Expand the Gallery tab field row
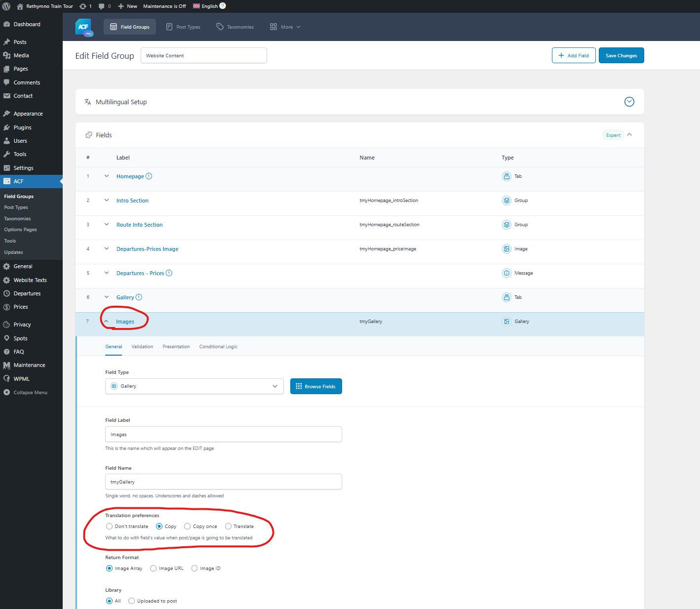The height and width of the screenshot is (609, 700). [x=107, y=297]
